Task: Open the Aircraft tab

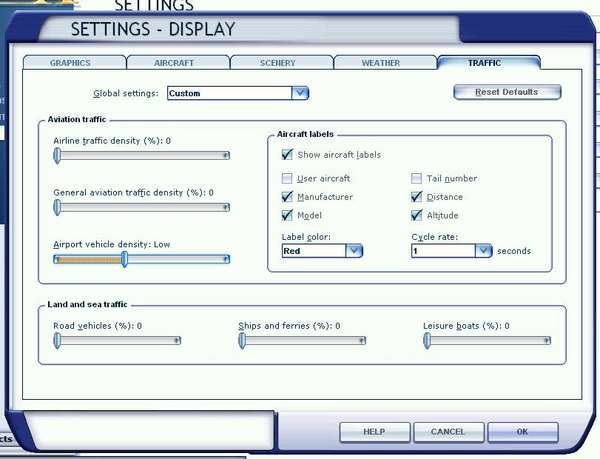Action: tap(178, 63)
